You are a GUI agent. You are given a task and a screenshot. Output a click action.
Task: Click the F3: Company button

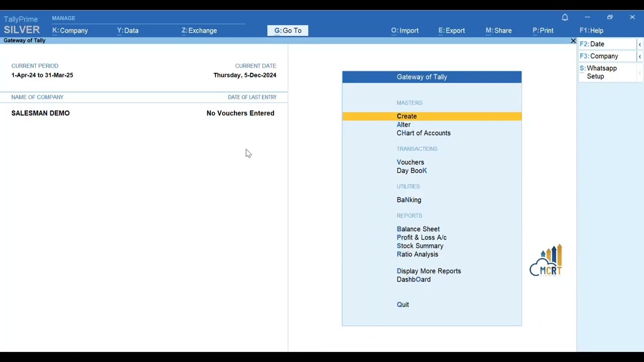click(x=607, y=56)
